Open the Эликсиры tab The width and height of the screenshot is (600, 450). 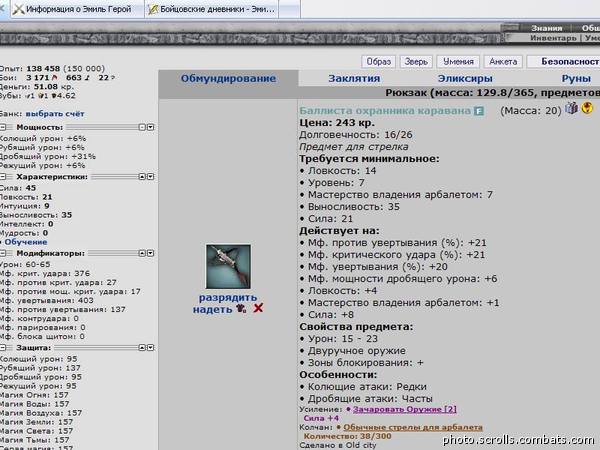tap(465, 78)
